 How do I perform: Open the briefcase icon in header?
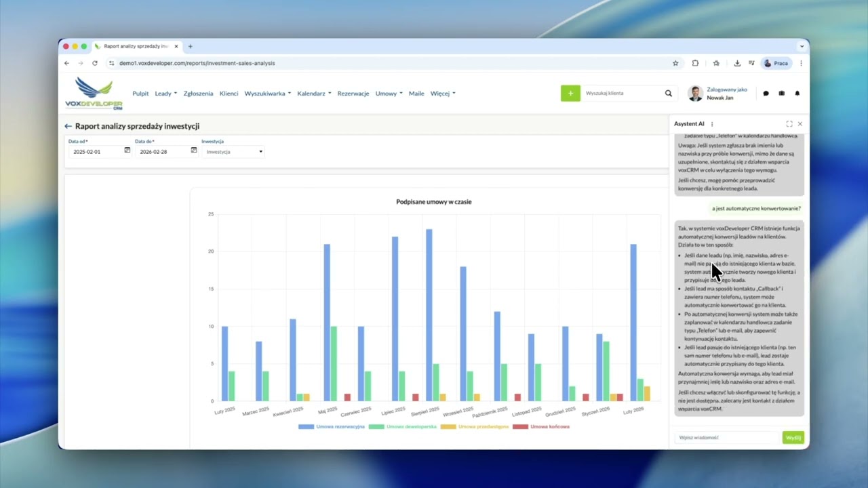click(781, 94)
